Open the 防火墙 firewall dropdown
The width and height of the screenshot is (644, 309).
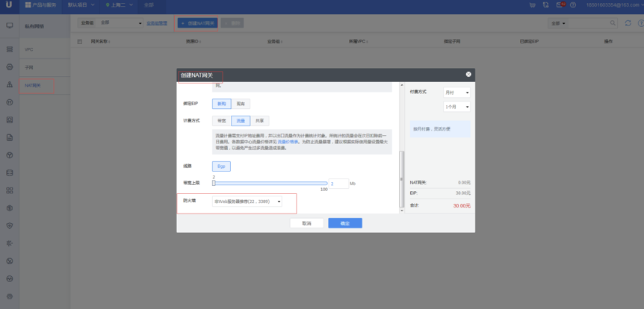(x=247, y=202)
